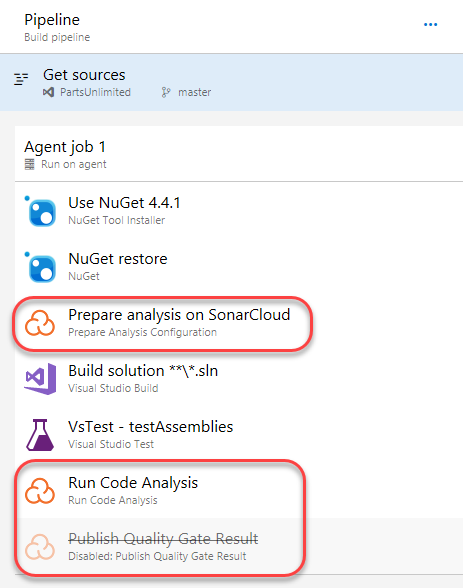Viewport: 463px width, 588px height.
Task: Select Build solution **\*.sln task
Action: tap(239, 379)
